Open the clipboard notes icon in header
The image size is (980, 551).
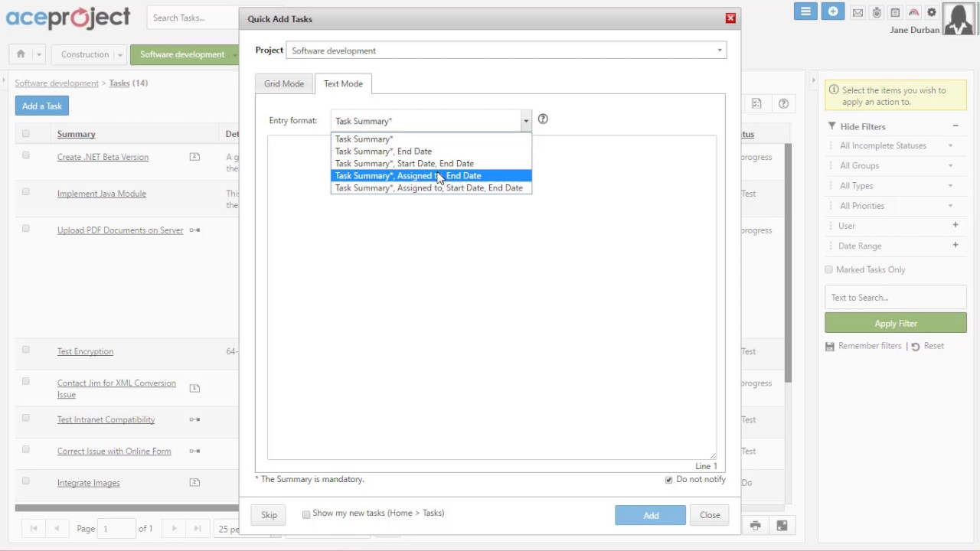[895, 12]
